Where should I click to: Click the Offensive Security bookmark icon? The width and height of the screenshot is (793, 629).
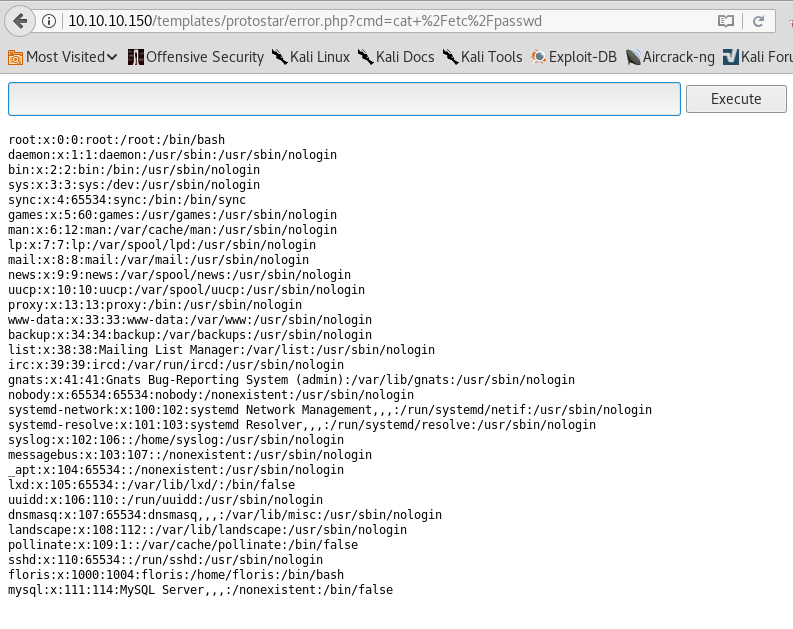(136, 57)
